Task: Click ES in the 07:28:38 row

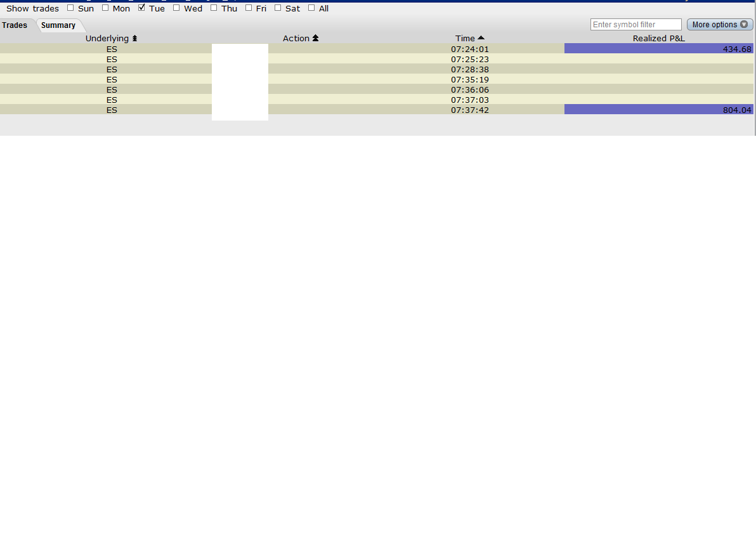Action: 112,70
